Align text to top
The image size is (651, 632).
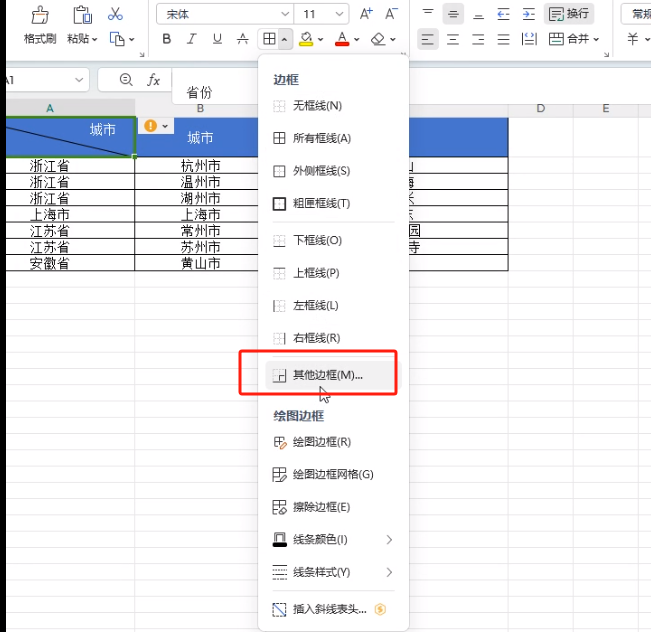click(x=428, y=14)
